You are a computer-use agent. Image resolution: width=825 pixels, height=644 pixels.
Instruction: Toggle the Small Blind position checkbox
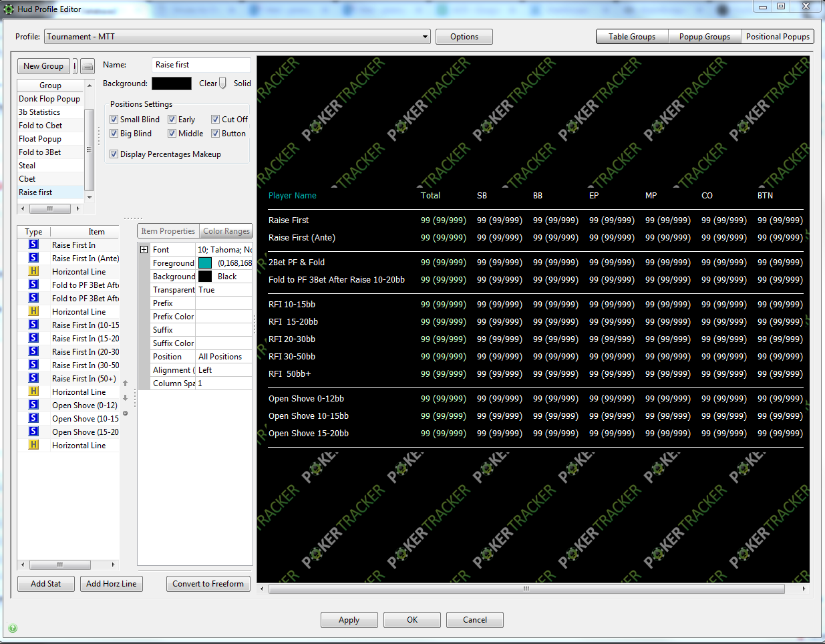coord(114,120)
